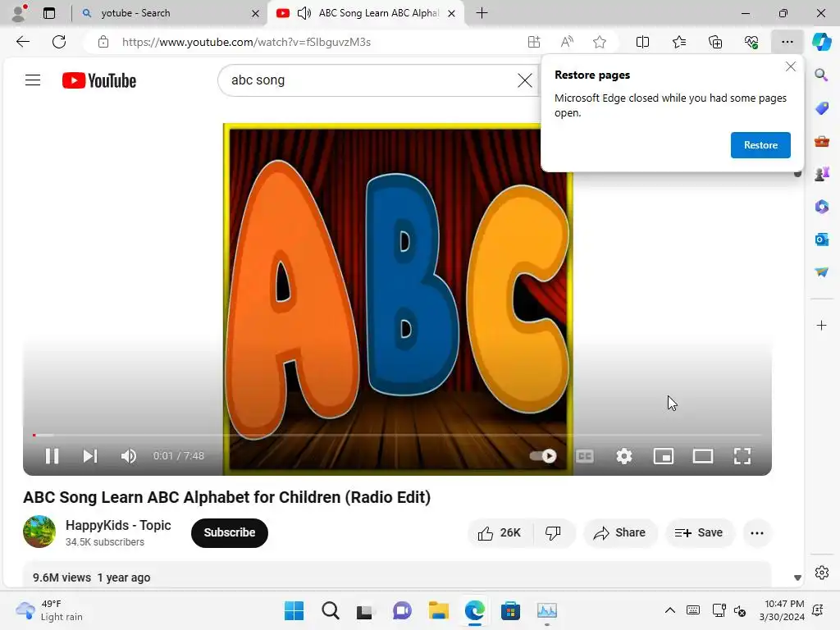
Task: Clear the YouTube search text
Action: [525, 80]
